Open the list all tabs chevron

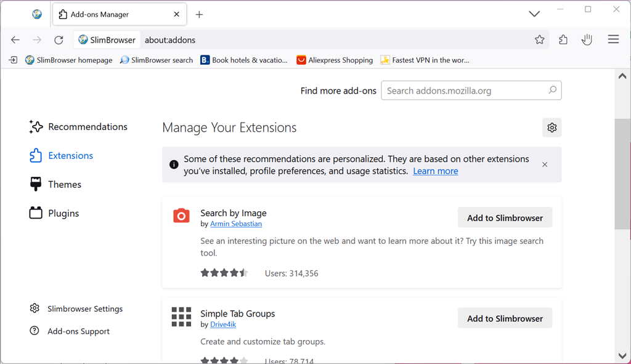click(x=534, y=14)
